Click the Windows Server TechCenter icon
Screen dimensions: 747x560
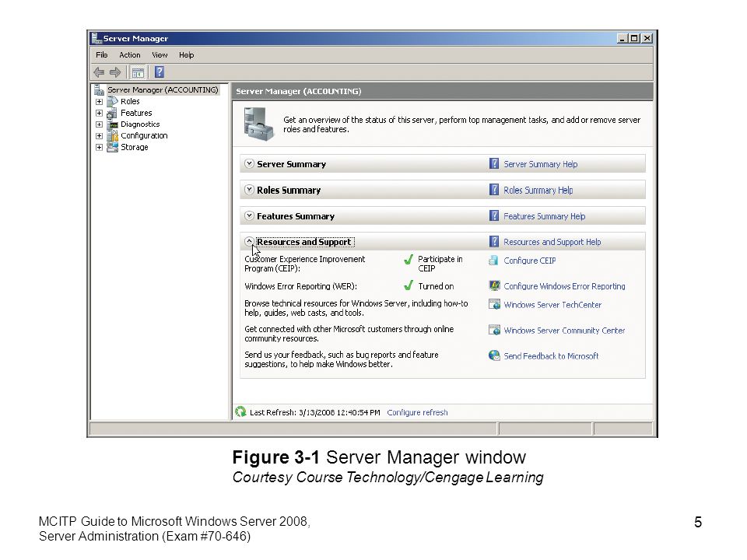(495, 304)
